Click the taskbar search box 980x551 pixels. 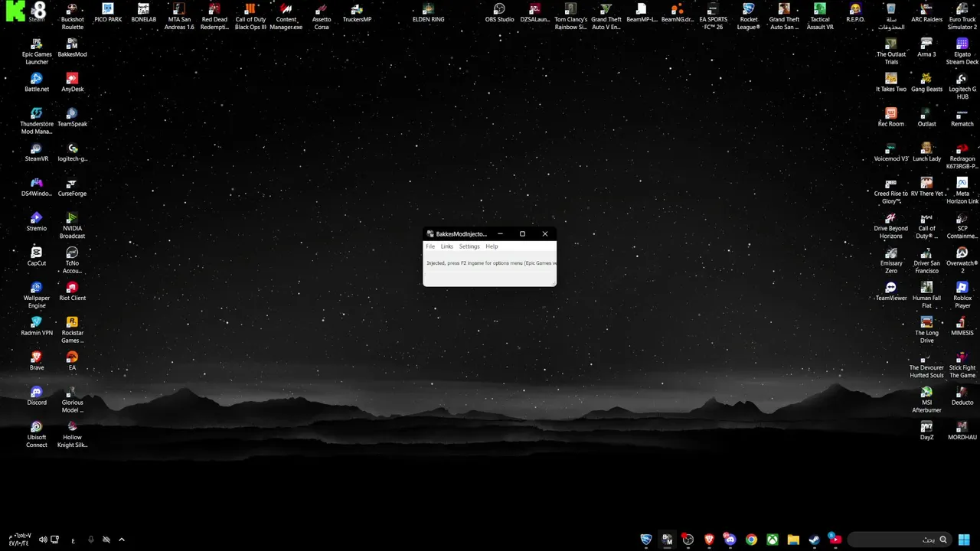[x=899, y=540]
